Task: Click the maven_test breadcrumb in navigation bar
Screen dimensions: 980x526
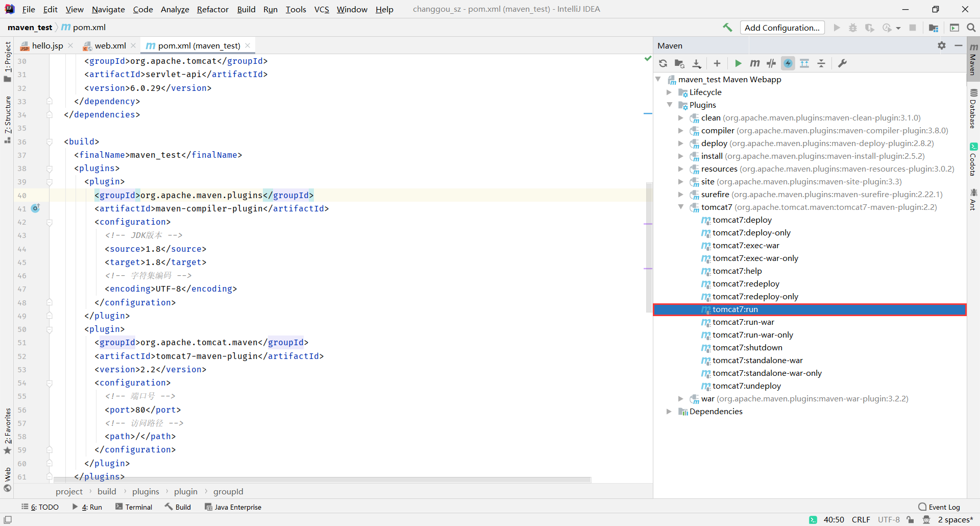Action: [30, 28]
